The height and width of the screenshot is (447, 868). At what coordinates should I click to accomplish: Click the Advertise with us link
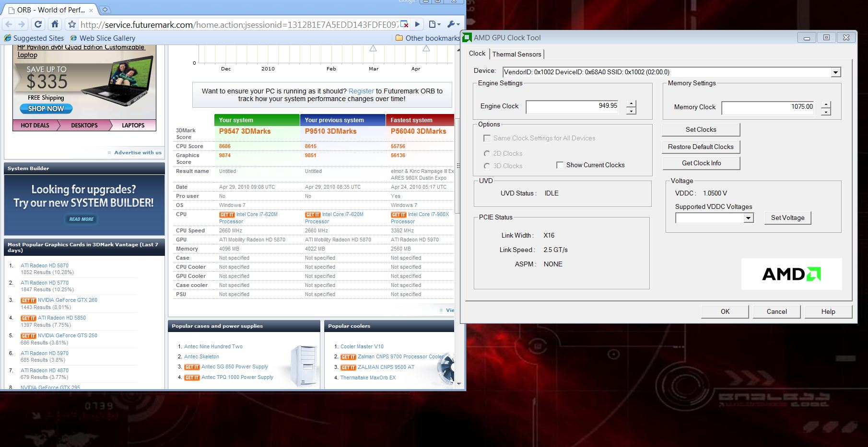coord(138,152)
